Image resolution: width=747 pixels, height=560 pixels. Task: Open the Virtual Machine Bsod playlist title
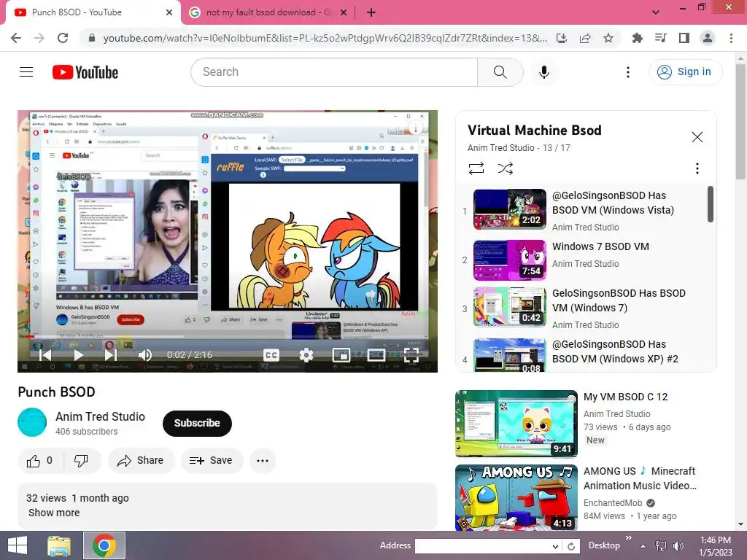(534, 130)
